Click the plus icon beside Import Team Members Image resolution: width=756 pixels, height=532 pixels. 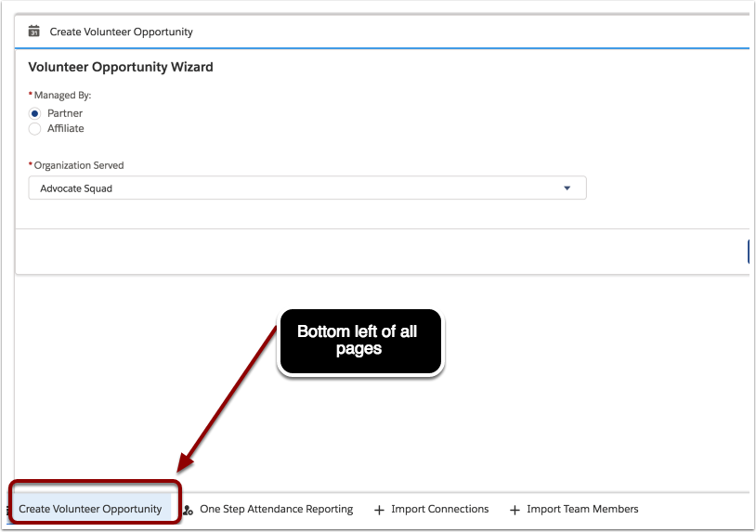(515, 510)
